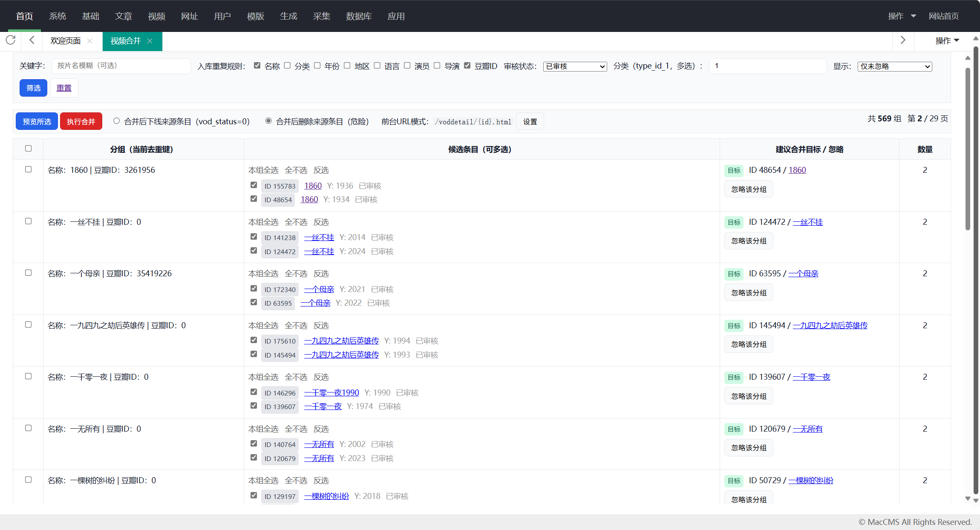980x530 pixels.
Task: Open top-right 操作 menu caret
Action: [913, 16]
